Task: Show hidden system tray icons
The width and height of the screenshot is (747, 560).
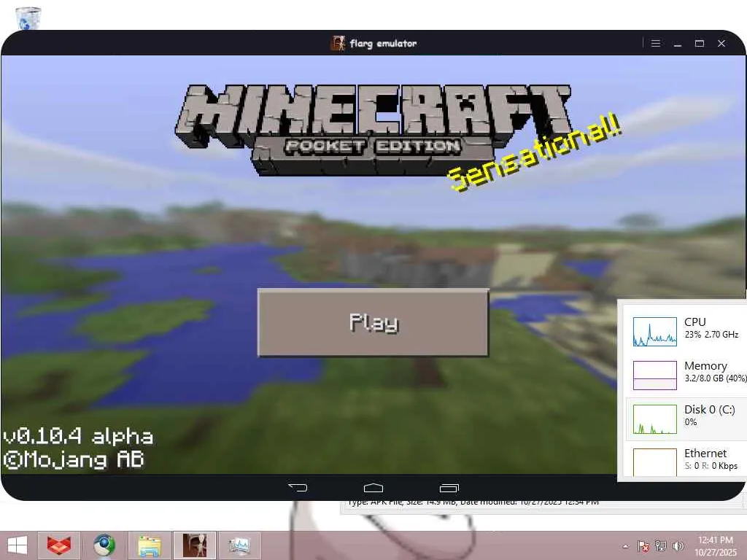Action: (x=626, y=545)
